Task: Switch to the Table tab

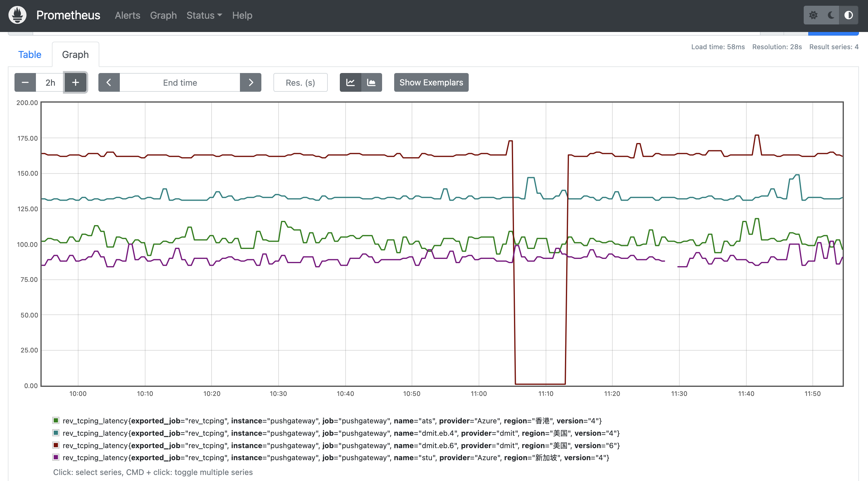Action: [30, 55]
